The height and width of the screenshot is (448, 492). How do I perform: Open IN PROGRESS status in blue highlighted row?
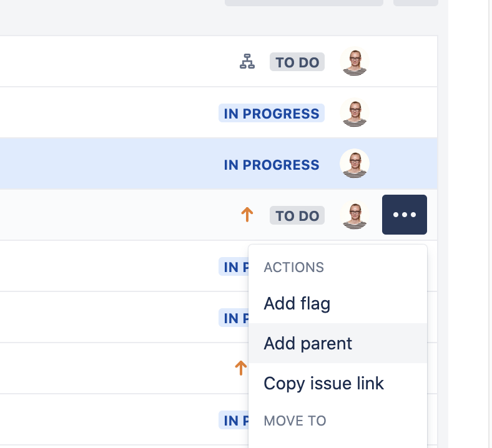click(x=272, y=165)
